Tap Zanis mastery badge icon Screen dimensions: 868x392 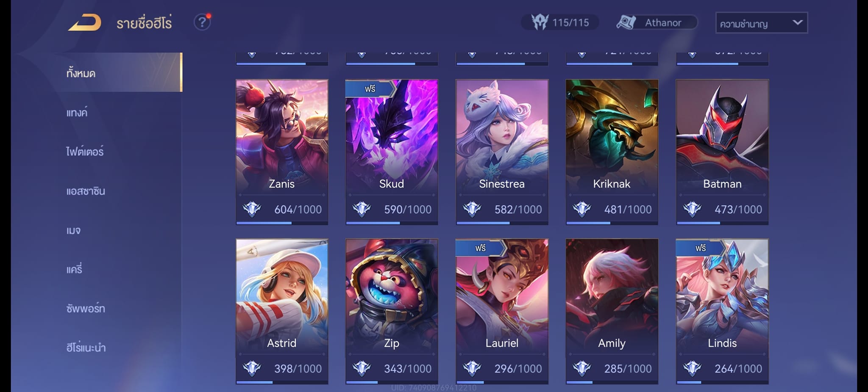coord(252,209)
